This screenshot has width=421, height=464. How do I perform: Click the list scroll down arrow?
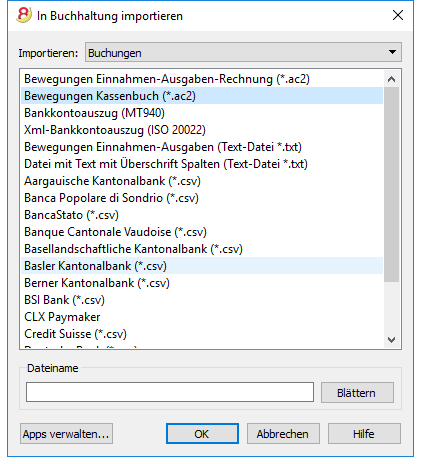[x=391, y=340]
